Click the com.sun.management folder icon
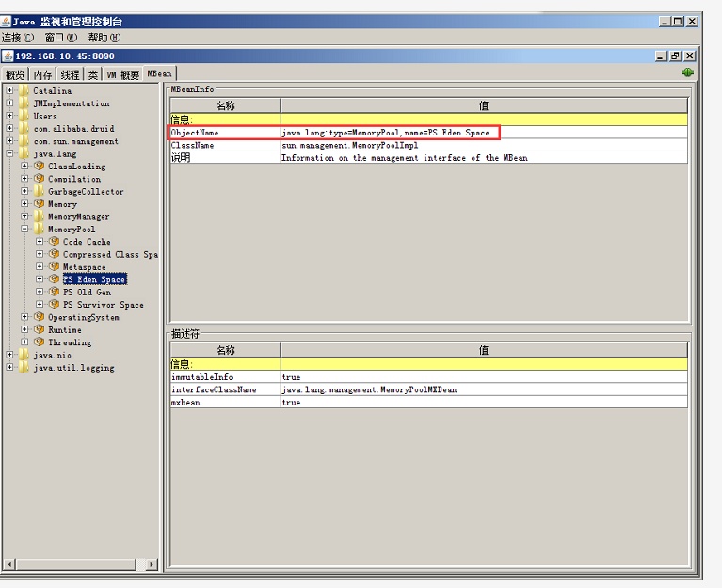722x588 pixels. (24, 141)
